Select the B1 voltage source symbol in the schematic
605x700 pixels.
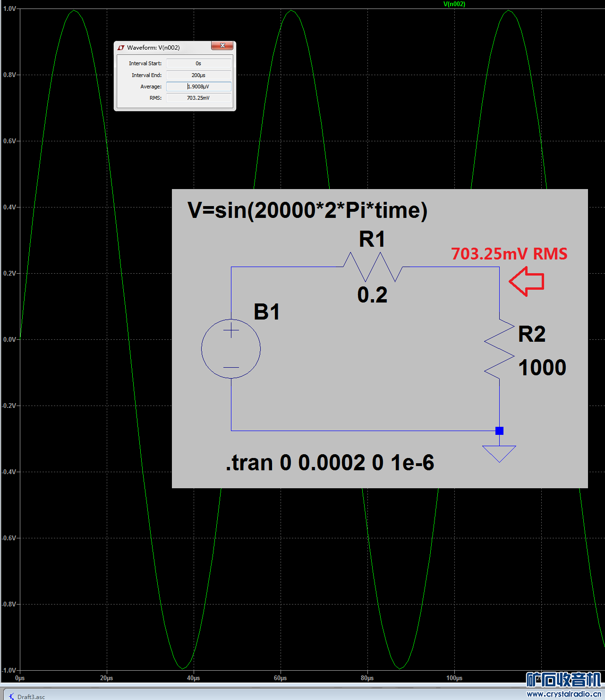pyautogui.click(x=231, y=349)
